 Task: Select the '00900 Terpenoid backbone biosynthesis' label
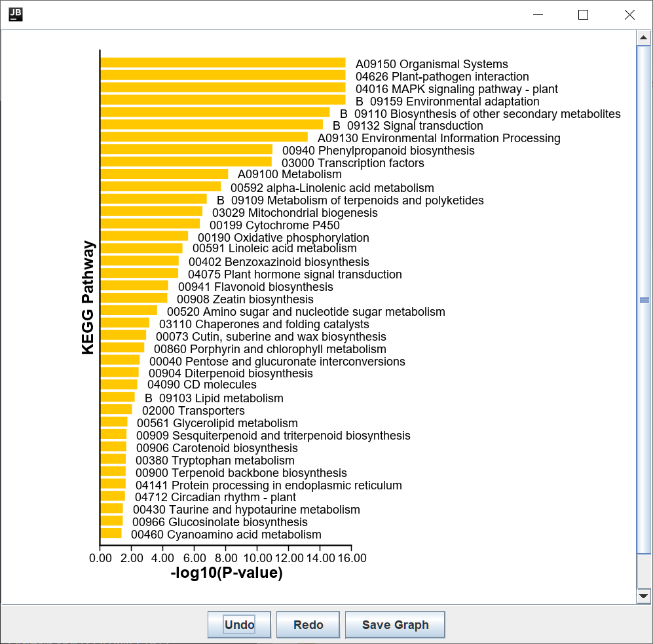point(241,473)
